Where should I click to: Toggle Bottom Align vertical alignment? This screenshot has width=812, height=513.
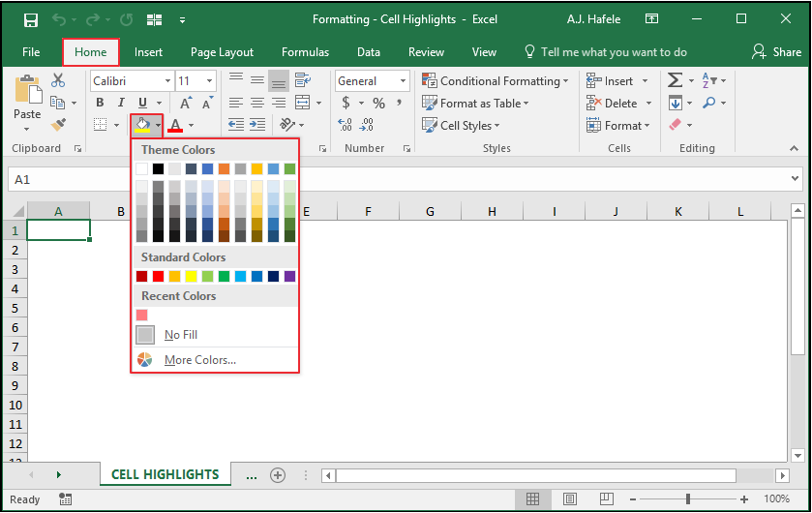pyautogui.click(x=279, y=80)
